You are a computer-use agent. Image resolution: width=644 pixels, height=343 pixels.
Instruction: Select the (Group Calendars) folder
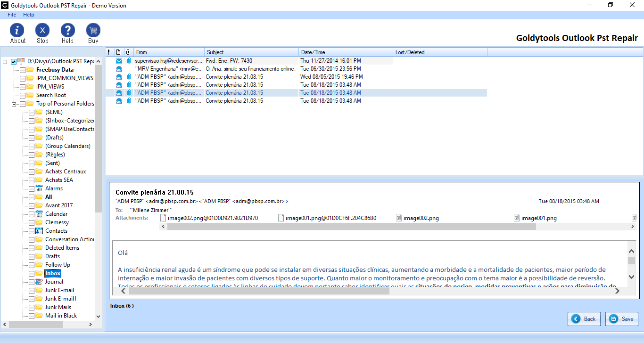[x=68, y=146]
